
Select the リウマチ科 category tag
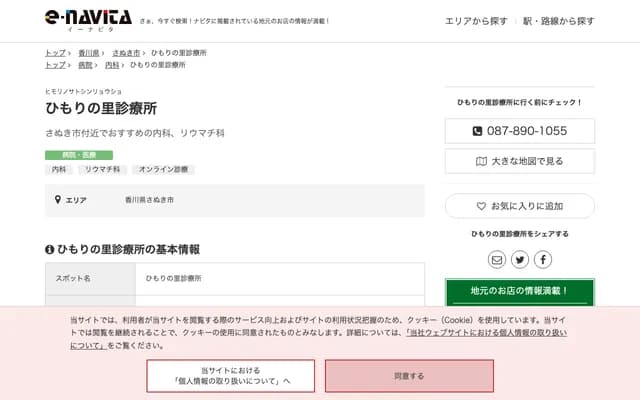(102, 170)
